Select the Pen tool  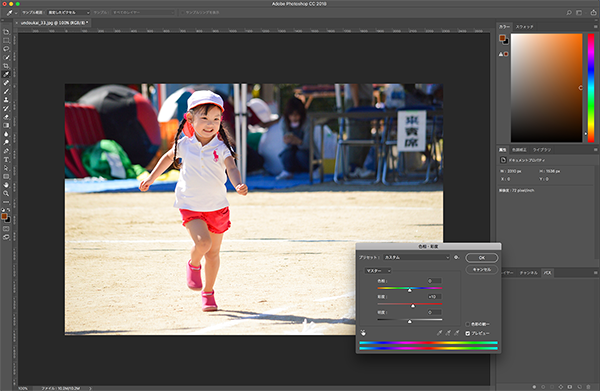(6, 151)
